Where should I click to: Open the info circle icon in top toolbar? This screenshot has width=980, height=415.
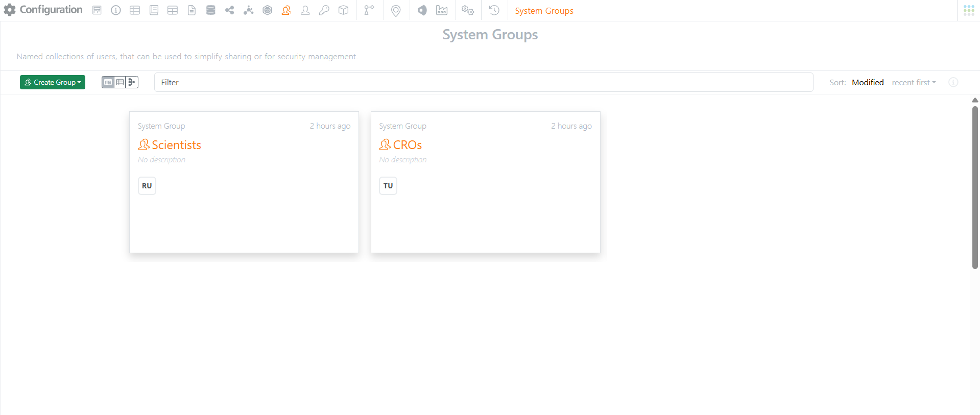point(116,10)
